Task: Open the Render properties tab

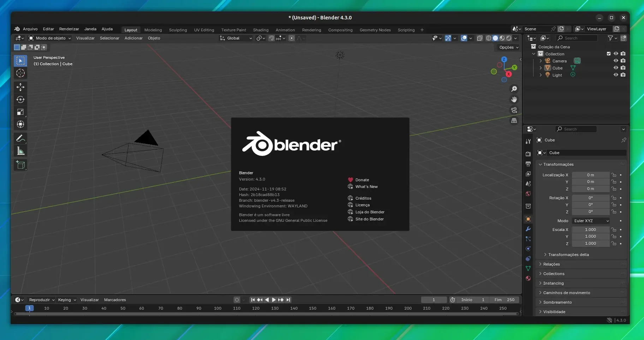Action: coord(528,154)
